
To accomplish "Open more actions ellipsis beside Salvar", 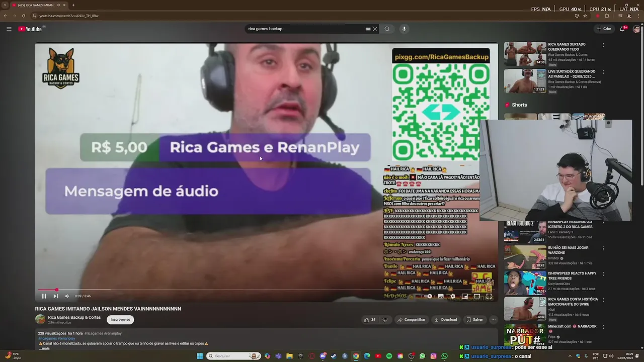I will click(494, 320).
